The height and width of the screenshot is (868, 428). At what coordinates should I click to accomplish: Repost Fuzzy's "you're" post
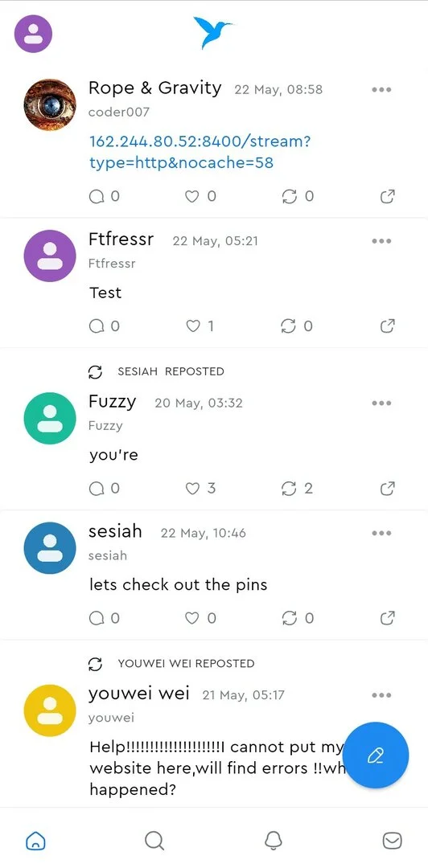point(289,489)
